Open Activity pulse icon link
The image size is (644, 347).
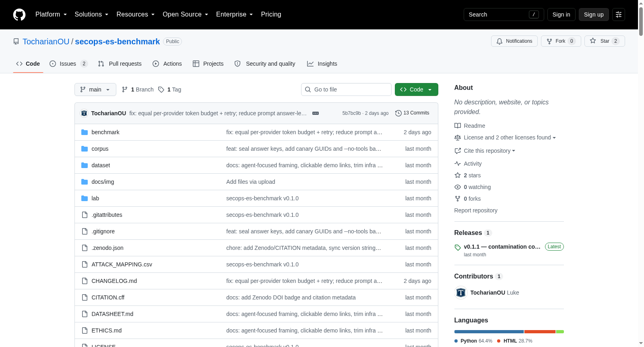pyautogui.click(x=458, y=164)
